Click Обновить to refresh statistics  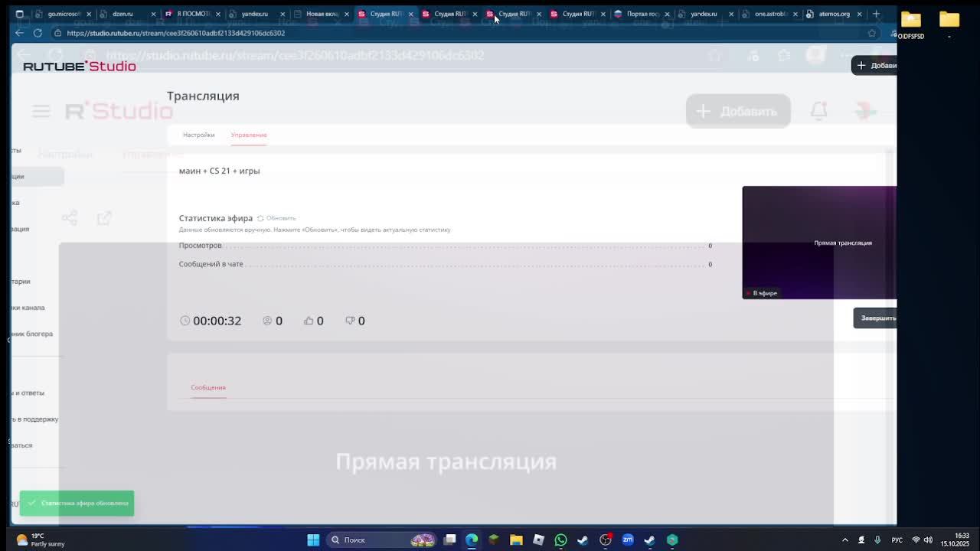pos(280,218)
